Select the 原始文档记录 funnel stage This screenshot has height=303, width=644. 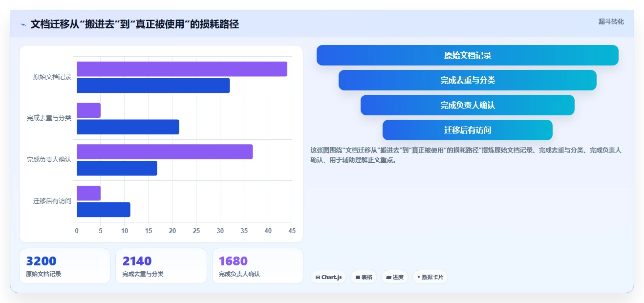(468, 55)
